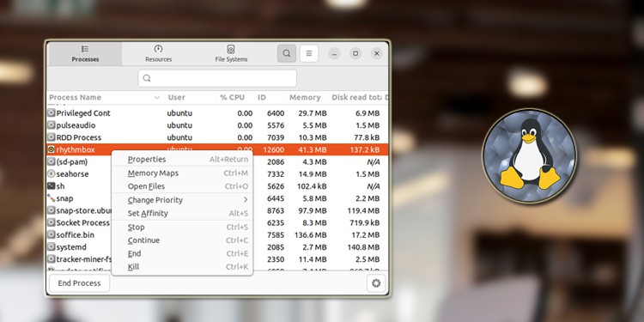The height and width of the screenshot is (322, 644).
Task: Sort by Disk read total column
Action: click(x=356, y=97)
